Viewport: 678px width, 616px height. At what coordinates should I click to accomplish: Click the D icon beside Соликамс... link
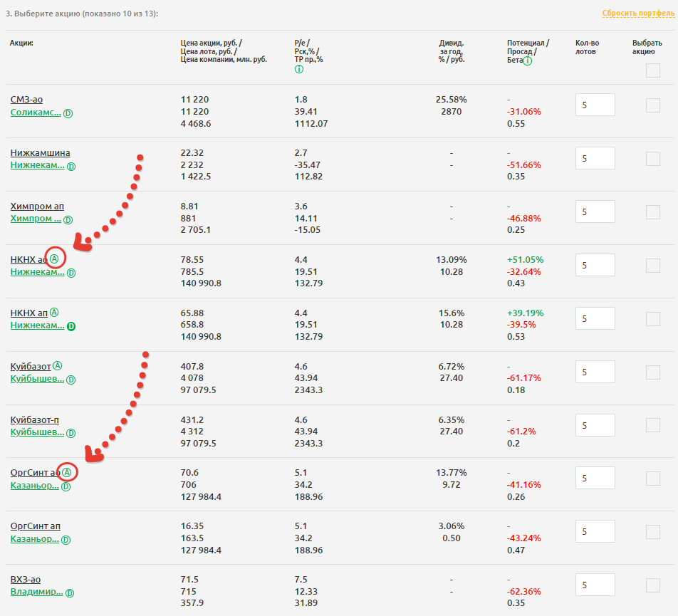coord(68,113)
